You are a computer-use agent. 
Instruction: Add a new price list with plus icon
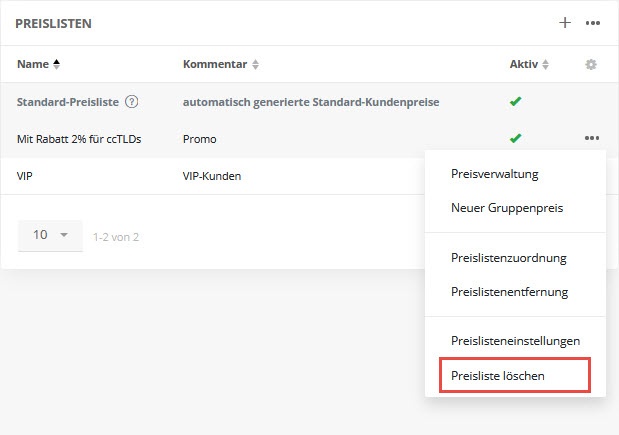pos(565,23)
